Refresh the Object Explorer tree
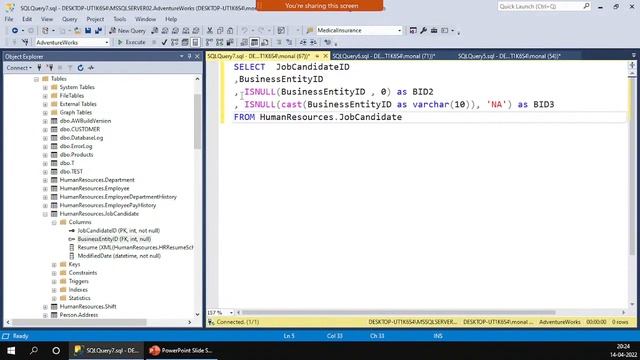The image size is (640, 360). point(80,68)
